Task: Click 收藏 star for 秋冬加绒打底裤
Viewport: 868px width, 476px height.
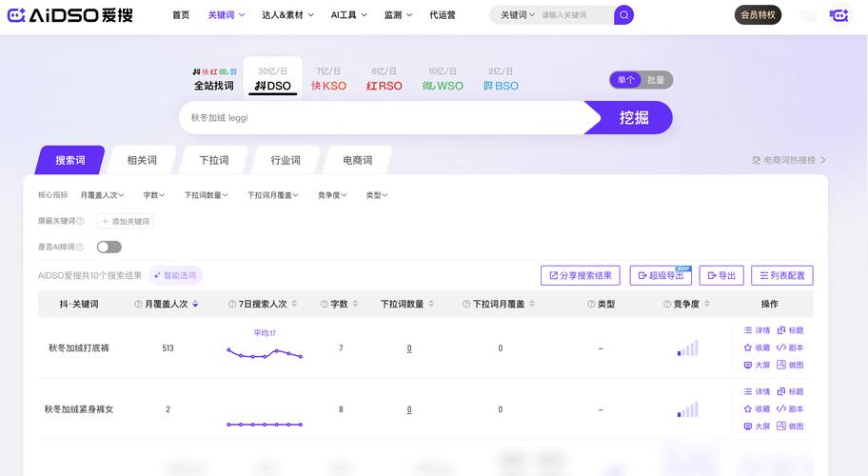Action: pyautogui.click(x=757, y=347)
